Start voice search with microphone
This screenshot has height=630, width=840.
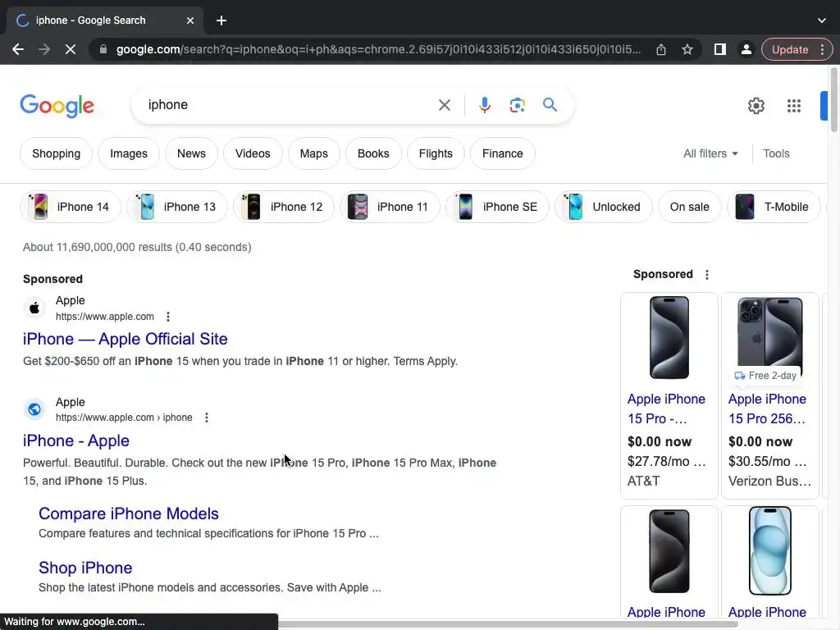pyautogui.click(x=484, y=105)
